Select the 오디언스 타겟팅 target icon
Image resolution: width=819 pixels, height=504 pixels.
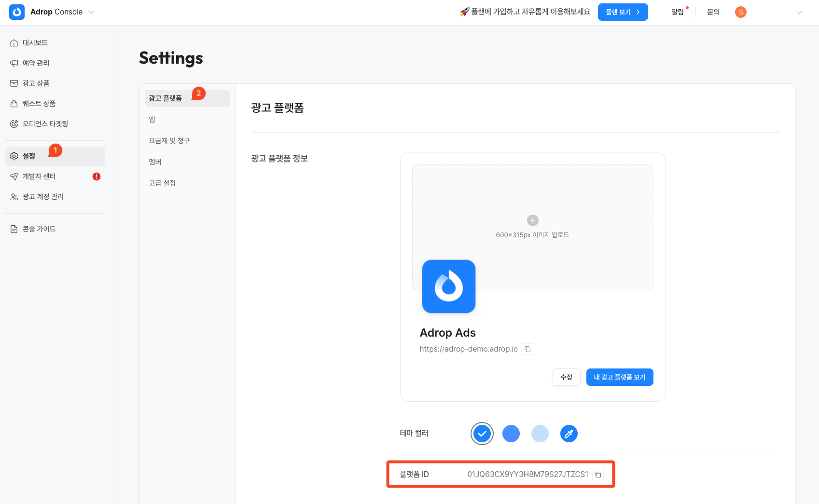(x=14, y=124)
